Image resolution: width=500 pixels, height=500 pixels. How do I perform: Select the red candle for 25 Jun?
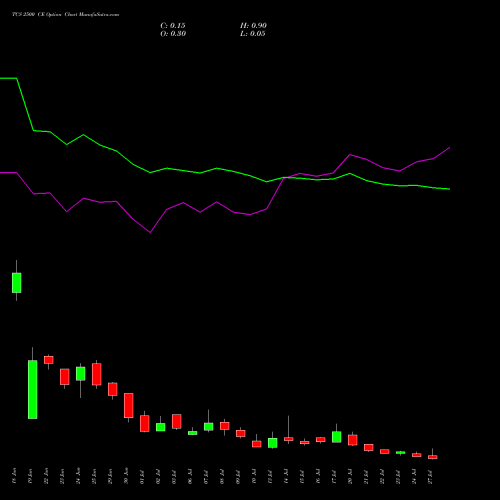[97, 374]
